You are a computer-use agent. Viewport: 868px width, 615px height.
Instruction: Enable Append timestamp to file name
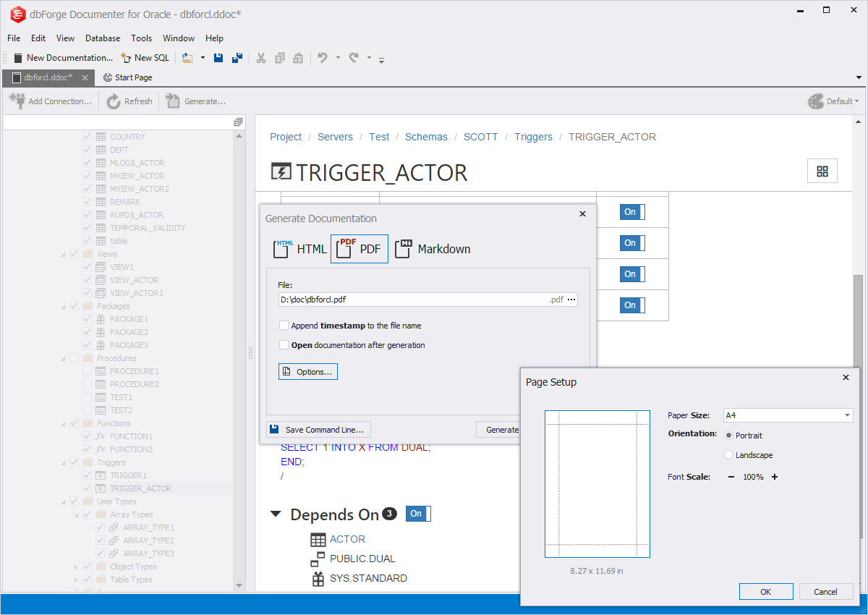[x=284, y=326]
